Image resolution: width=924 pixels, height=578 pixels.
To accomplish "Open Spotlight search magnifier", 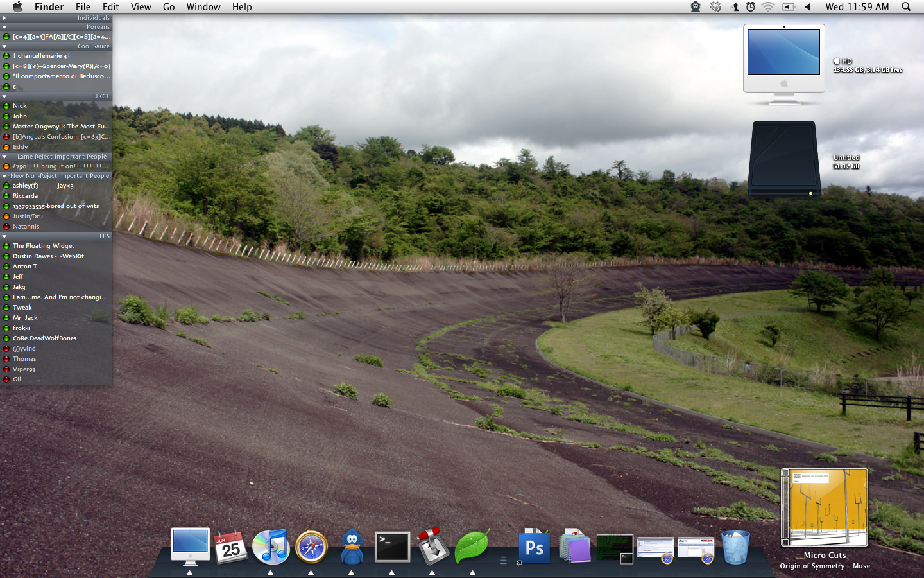I will click(x=906, y=7).
